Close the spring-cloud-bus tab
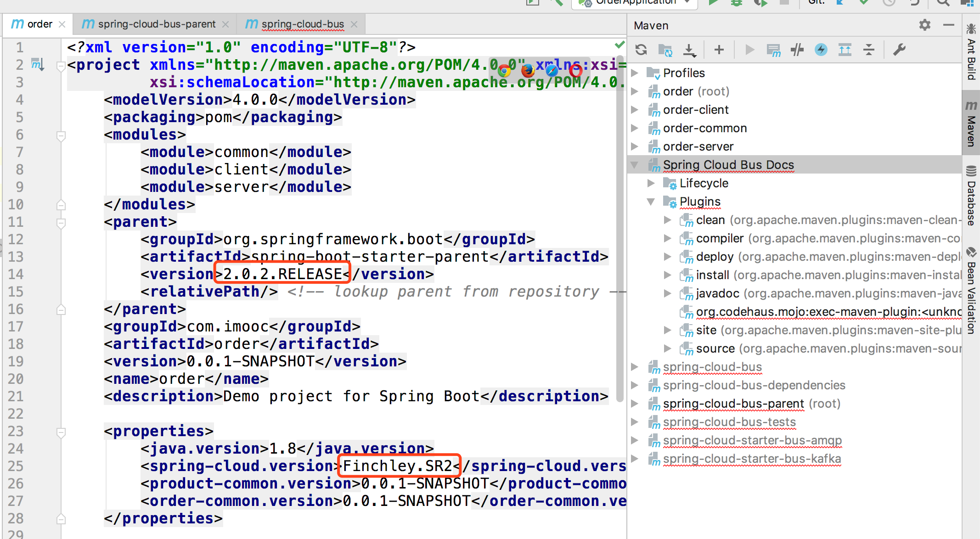The image size is (980, 539). click(x=354, y=24)
